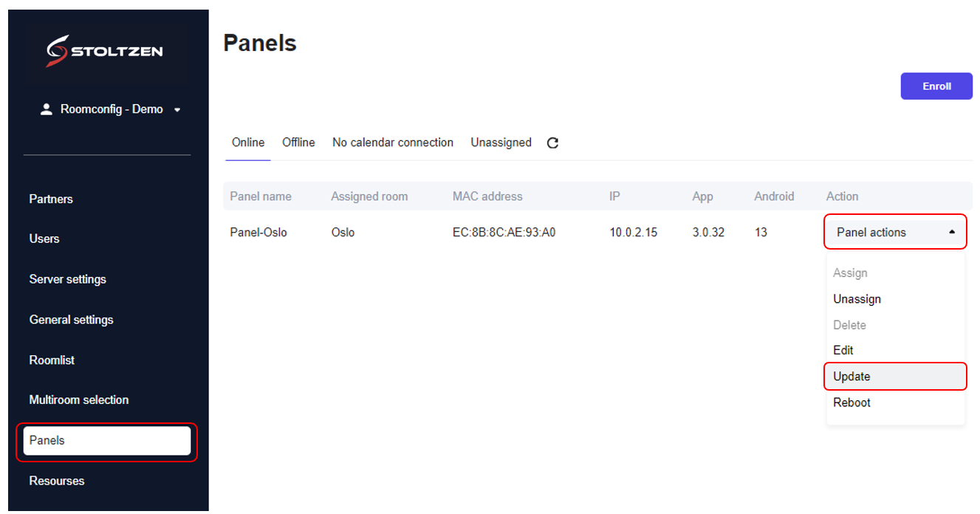Go to Users in the sidebar

[x=44, y=239]
